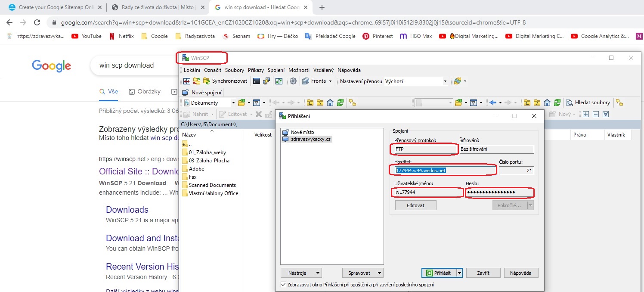This screenshot has height=292, width=644.
Task: Click the plus select files icon
Action: coord(585,114)
